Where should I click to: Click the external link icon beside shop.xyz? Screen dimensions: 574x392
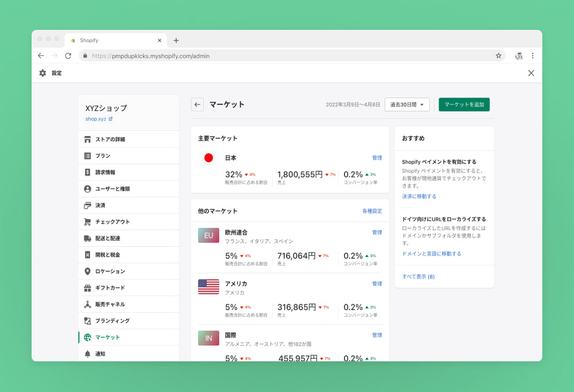point(111,119)
